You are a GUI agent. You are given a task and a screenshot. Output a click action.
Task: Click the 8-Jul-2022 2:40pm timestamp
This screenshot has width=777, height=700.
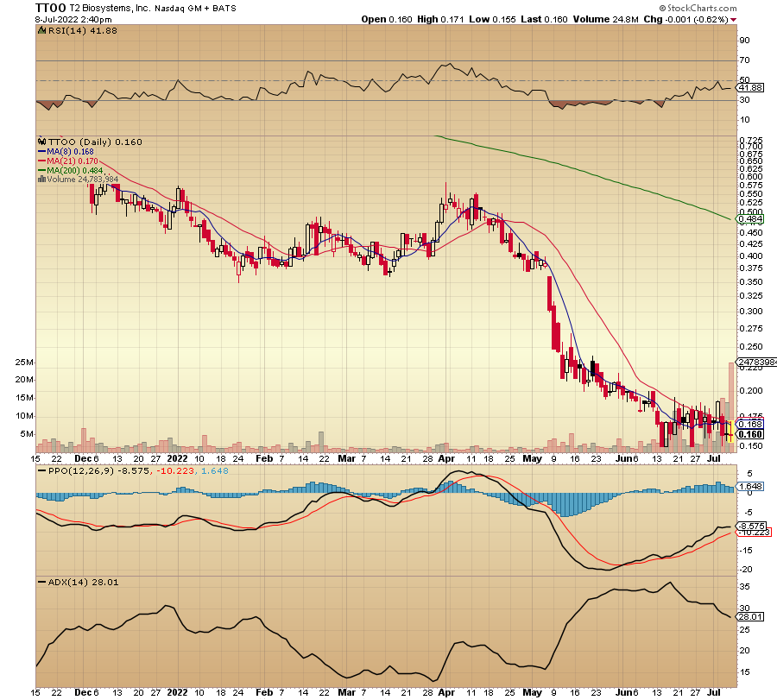tap(73, 20)
